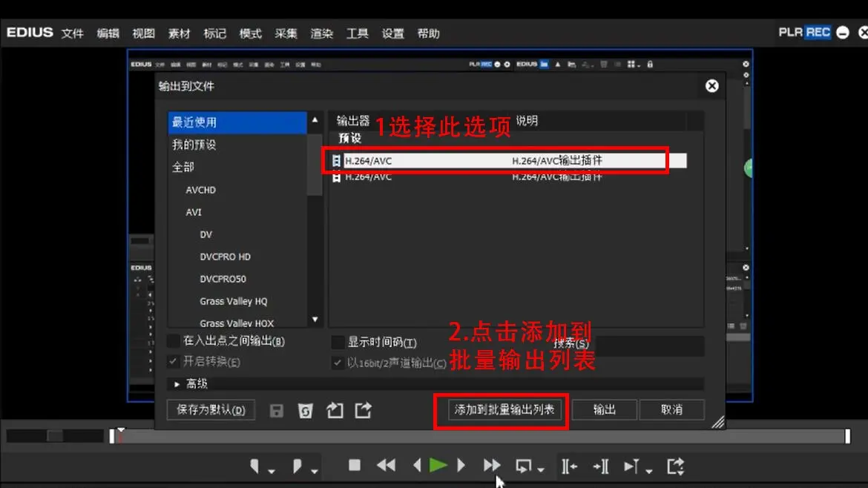Click the 取消 button
This screenshot has height=488, width=868.
tap(671, 409)
